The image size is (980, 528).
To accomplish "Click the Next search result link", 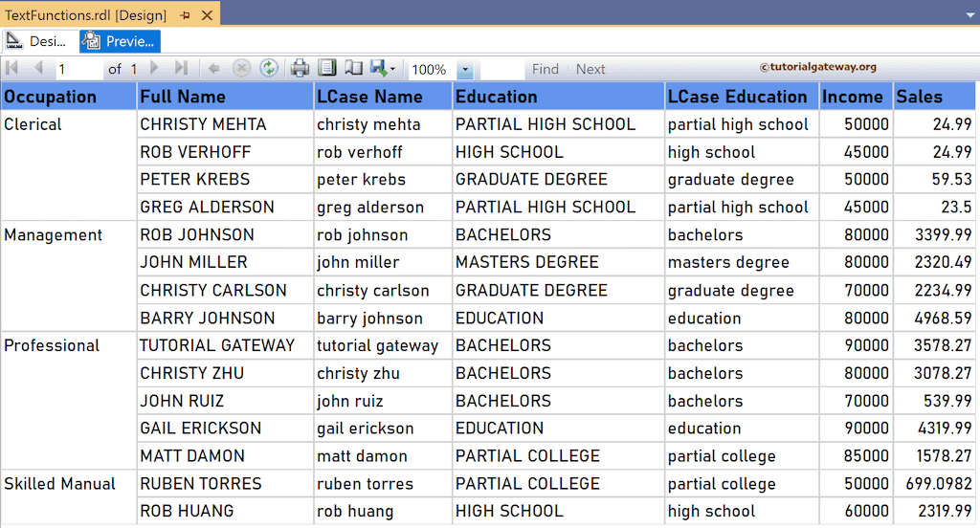I will pos(590,69).
